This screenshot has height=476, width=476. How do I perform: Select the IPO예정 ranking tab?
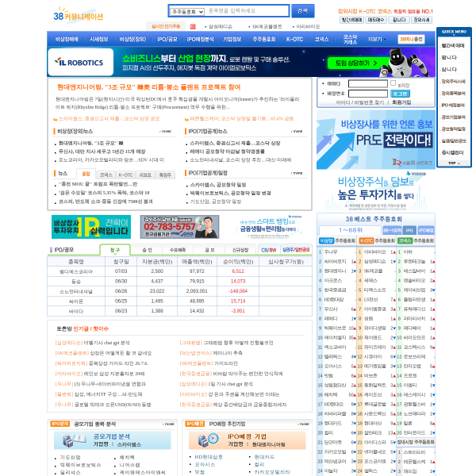point(426,230)
